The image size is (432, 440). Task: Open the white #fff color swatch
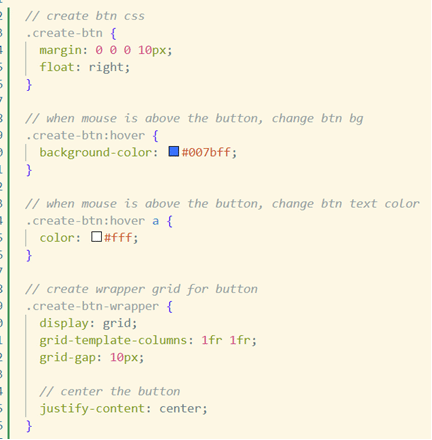(x=96, y=237)
